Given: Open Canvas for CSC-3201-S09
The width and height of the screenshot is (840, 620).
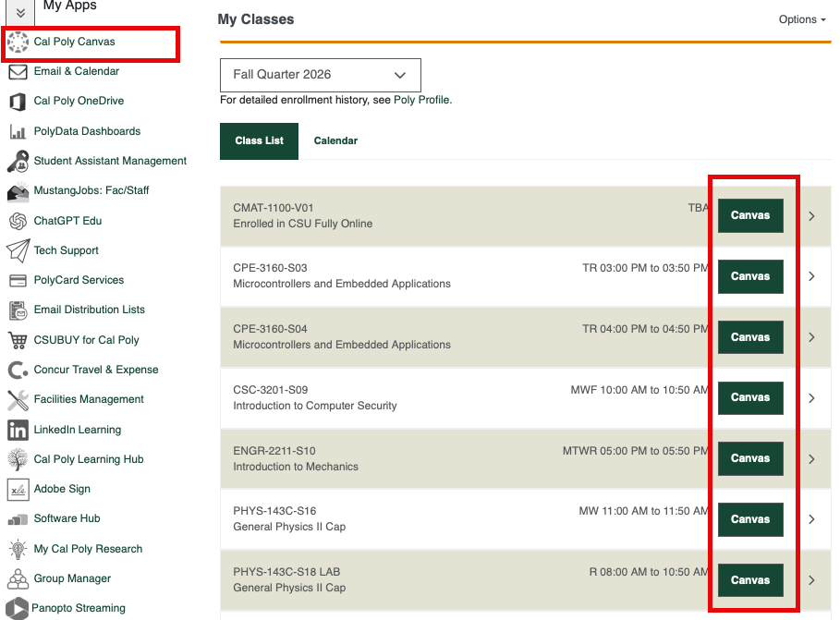Looking at the screenshot, I should tap(750, 397).
